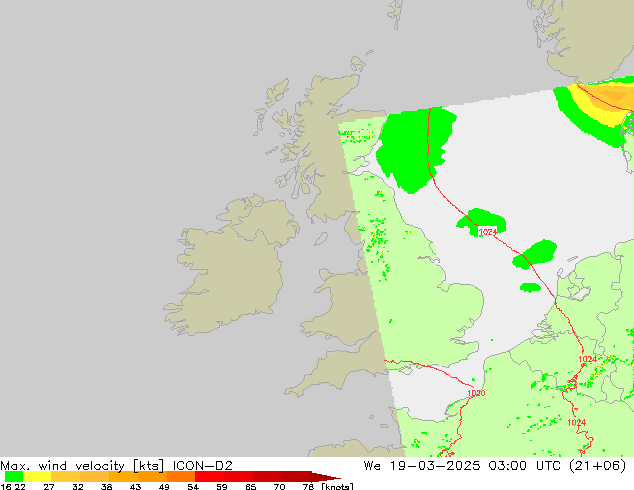
Task: Click the '1020' isobar label near the French coast
Action: [x=476, y=393]
